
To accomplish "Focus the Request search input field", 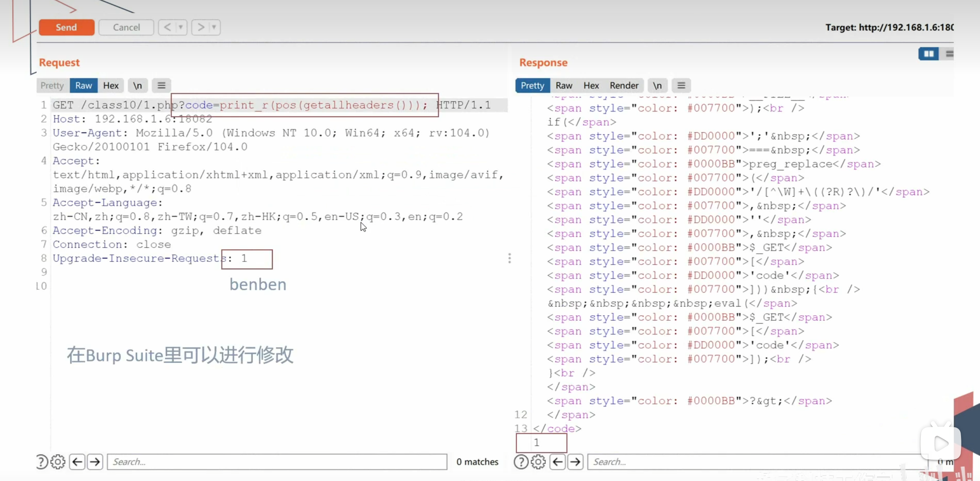I will coord(277,462).
